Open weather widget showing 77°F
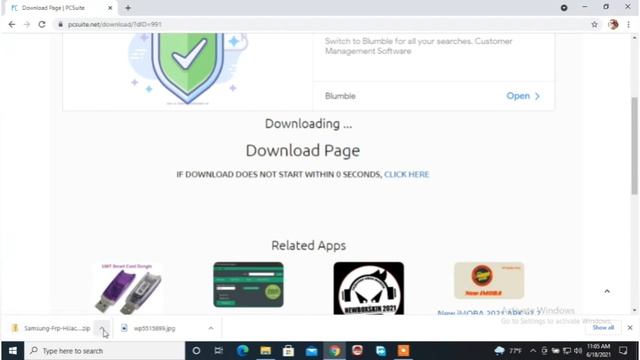 pos(508,351)
